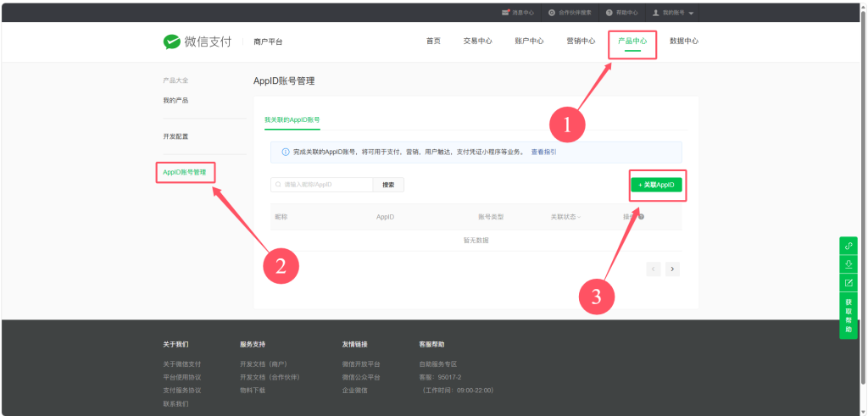
Task: Click the 帮助中心 question mark icon
Action: (x=609, y=12)
